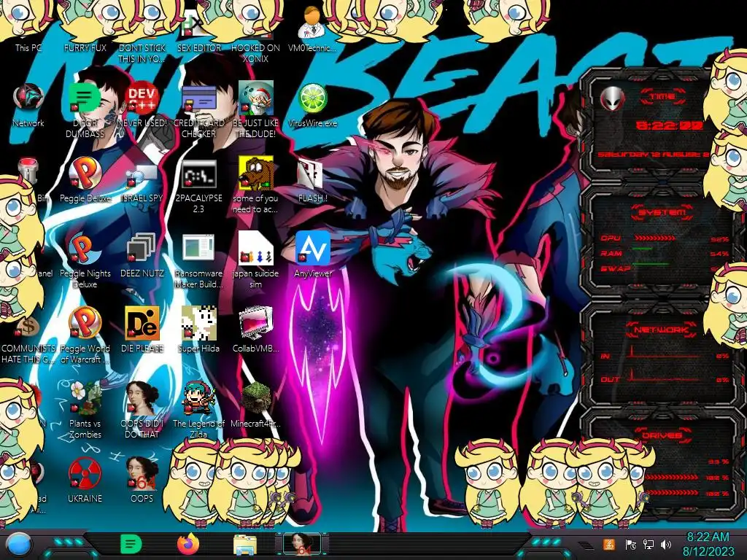Click the Start orb button
747x560 pixels.
pos(19,544)
